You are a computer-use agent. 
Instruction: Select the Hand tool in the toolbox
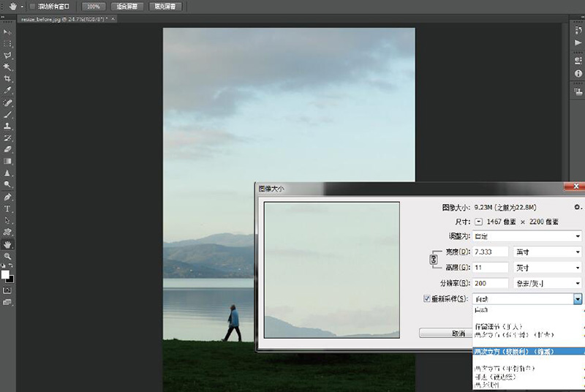click(x=7, y=245)
